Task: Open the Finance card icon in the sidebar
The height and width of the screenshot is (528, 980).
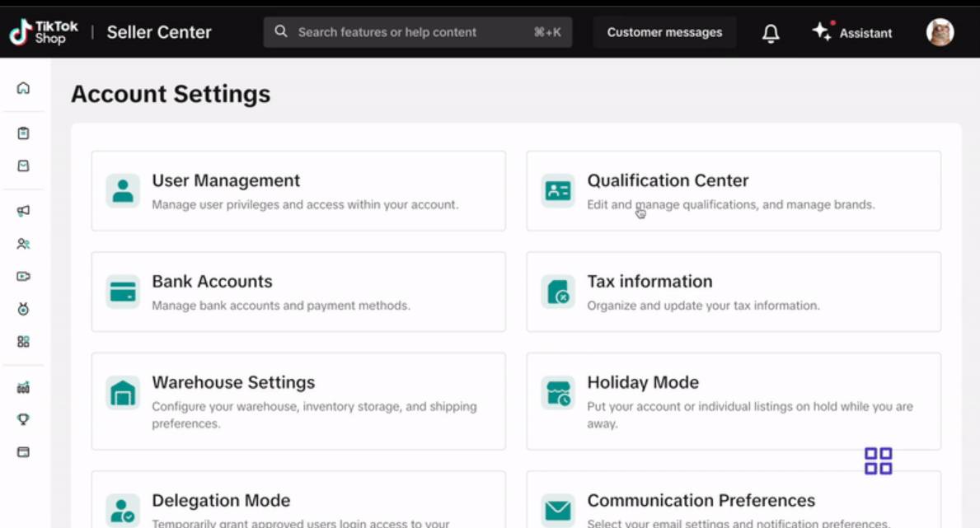Action: point(23,451)
